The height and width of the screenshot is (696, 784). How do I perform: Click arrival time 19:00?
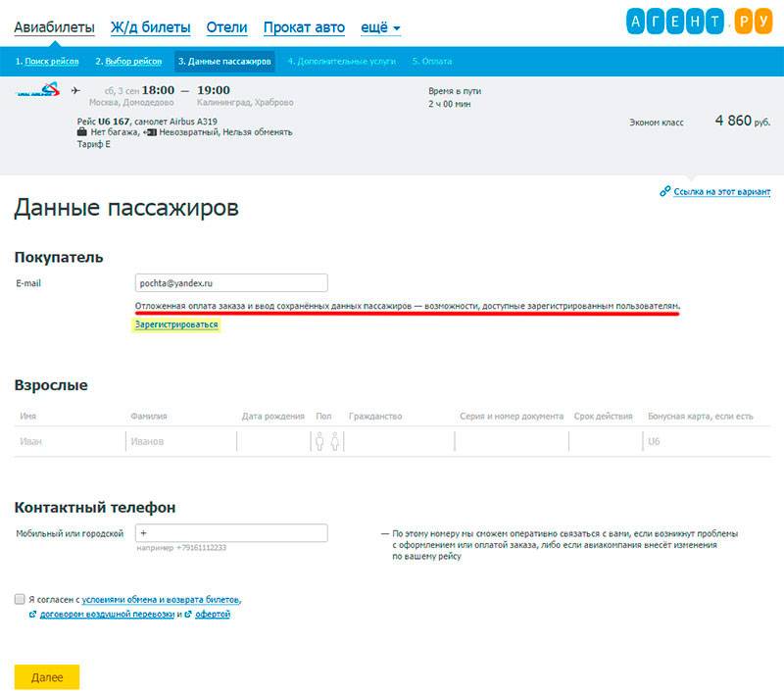tap(214, 90)
